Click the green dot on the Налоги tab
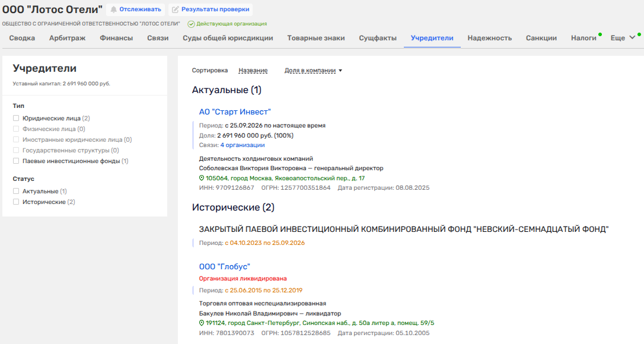The height and width of the screenshot is (344, 644). coord(600,34)
